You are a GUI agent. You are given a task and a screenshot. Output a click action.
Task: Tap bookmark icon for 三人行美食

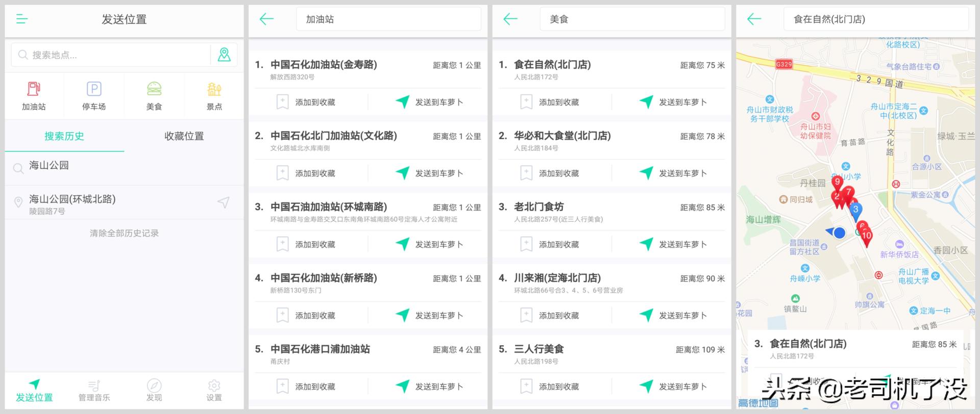click(526, 386)
